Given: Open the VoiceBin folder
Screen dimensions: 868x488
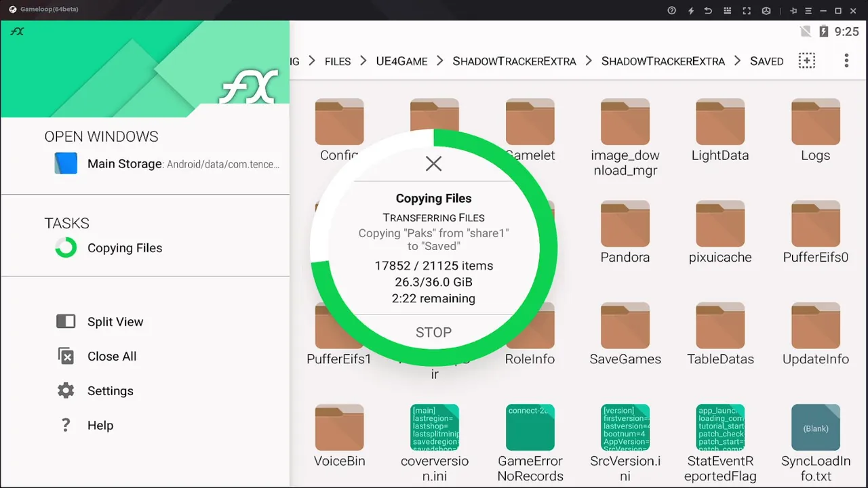Looking at the screenshot, I should [x=340, y=436].
